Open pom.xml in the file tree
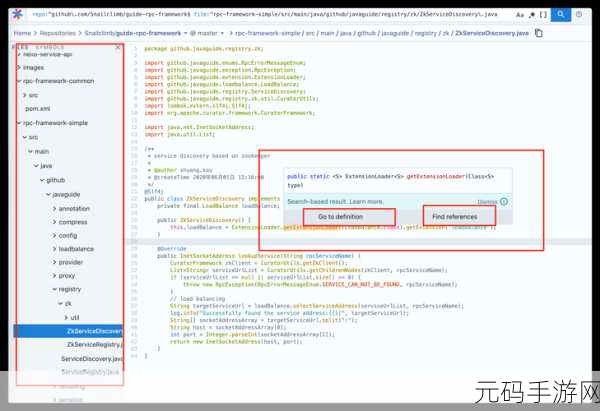Image resolution: width=600 pixels, height=411 pixels. click(x=38, y=109)
